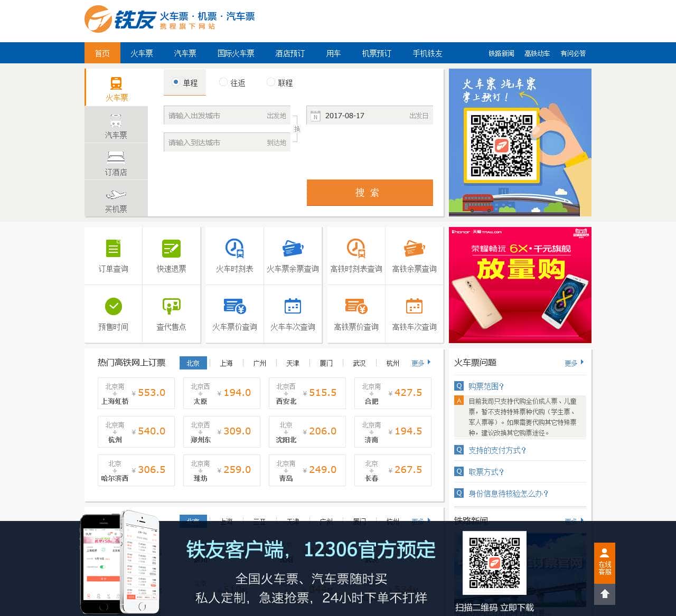Select the 北京南 to 青岛 ¥249.0 fare
The height and width of the screenshot is (616, 676).
click(x=307, y=470)
